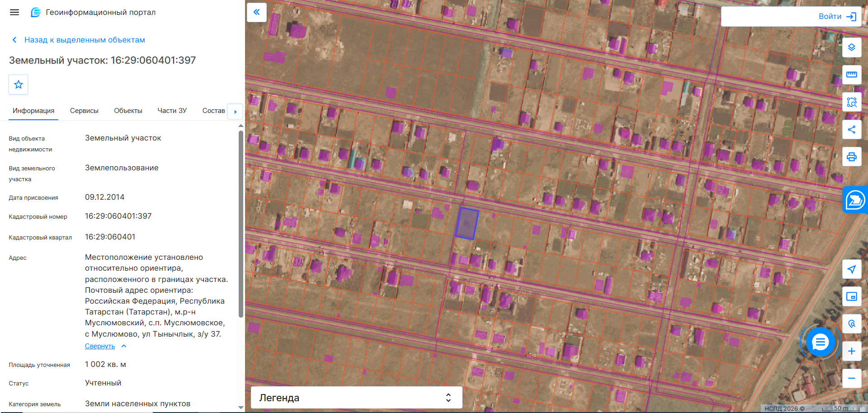Viewport: 868px width, 413px height.
Task: Click the parcel heading Земельный участок: 16:29:060401:397
Action: click(103, 61)
